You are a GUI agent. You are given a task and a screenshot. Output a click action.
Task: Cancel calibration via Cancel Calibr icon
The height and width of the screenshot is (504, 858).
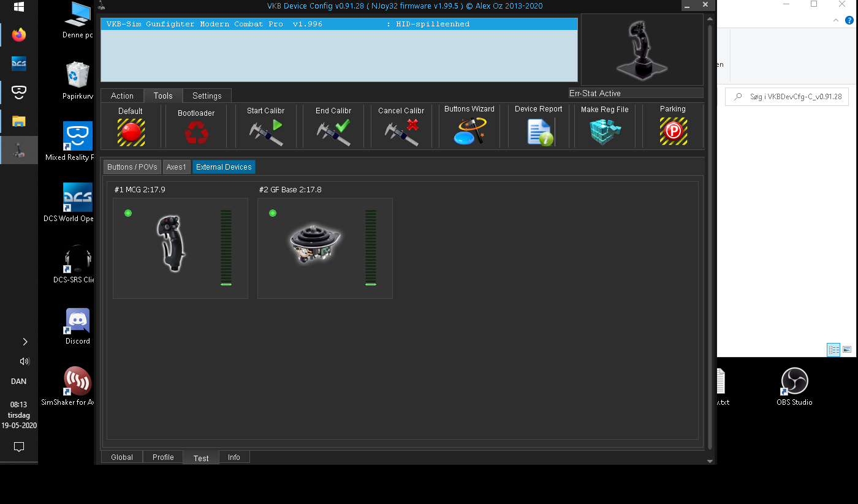(401, 132)
